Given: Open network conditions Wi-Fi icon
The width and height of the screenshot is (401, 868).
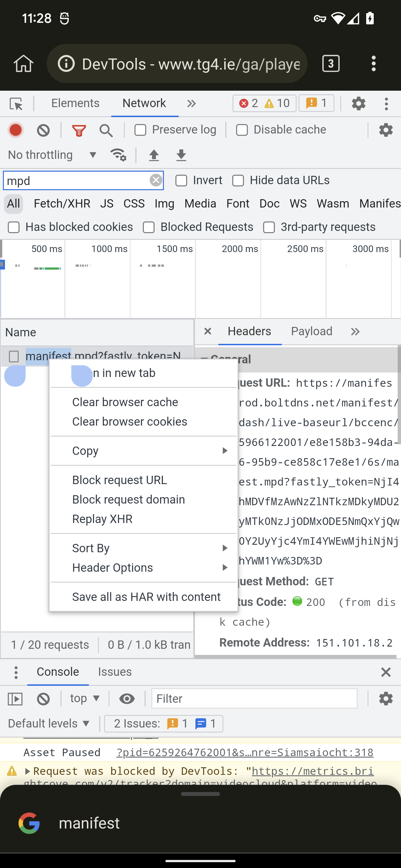Looking at the screenshot, I should (118, 155).
